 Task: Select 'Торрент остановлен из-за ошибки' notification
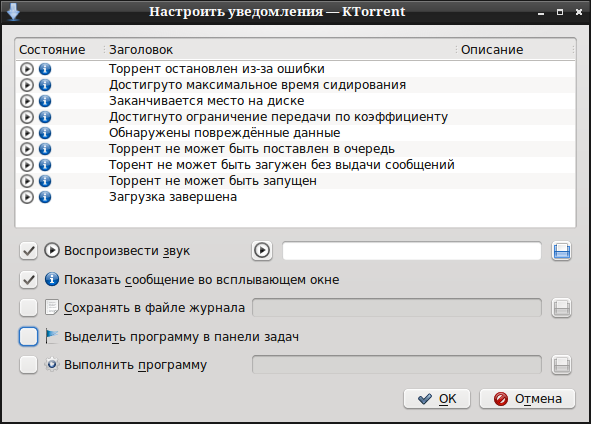pyautogui.click(x=296, y=69)
